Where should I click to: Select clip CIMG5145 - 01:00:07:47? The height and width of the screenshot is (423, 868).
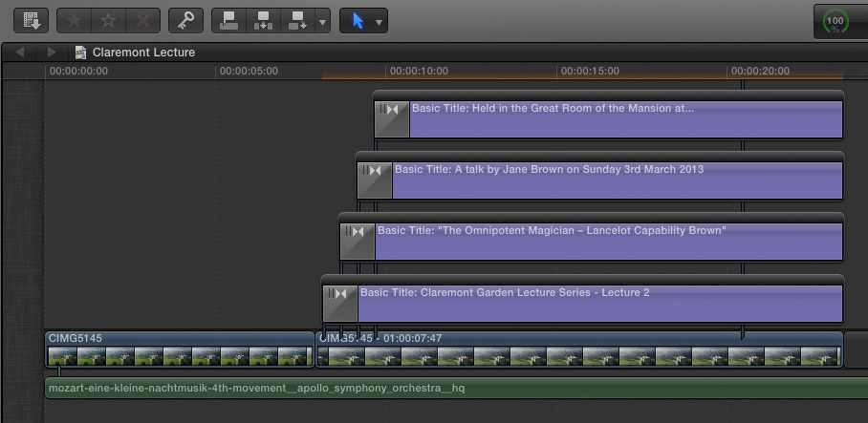(579, 349)
